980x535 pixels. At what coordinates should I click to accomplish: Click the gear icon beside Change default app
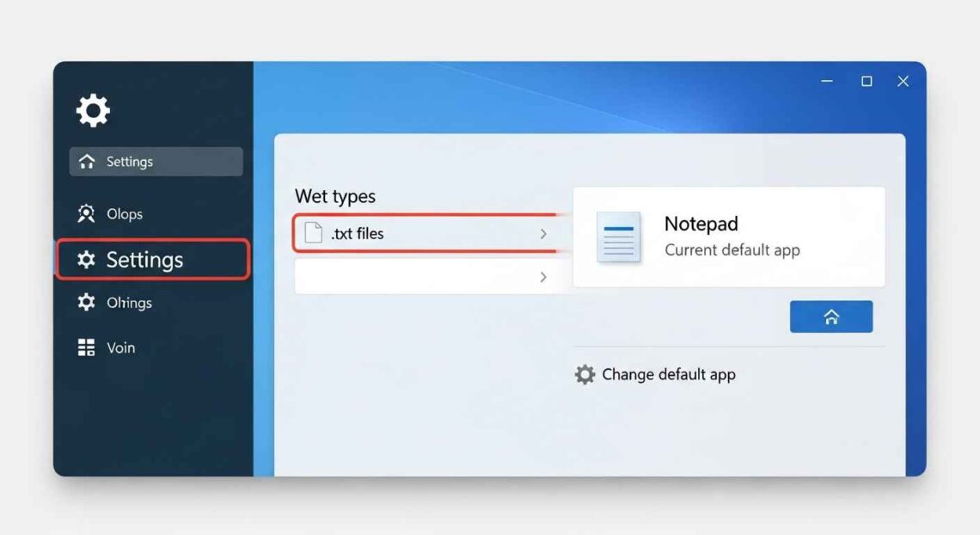[585, 375]
